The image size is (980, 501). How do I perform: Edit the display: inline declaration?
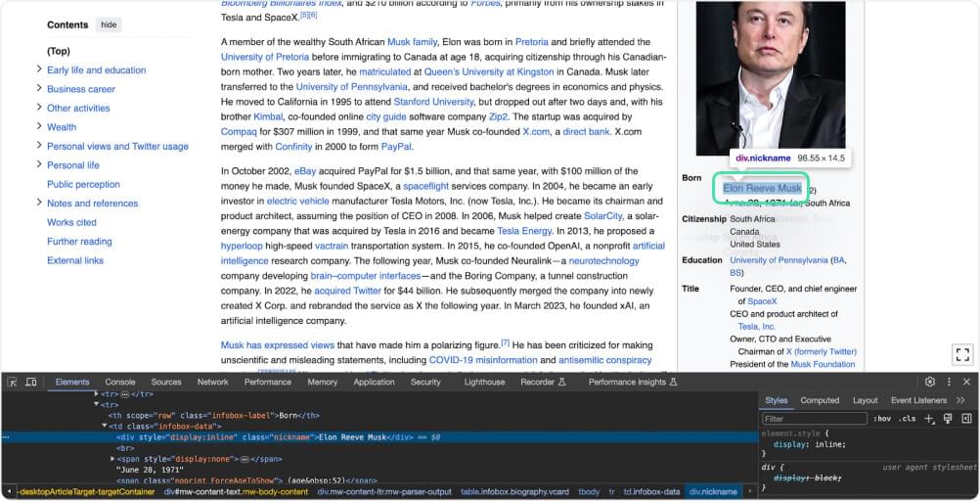click(810, 444)
